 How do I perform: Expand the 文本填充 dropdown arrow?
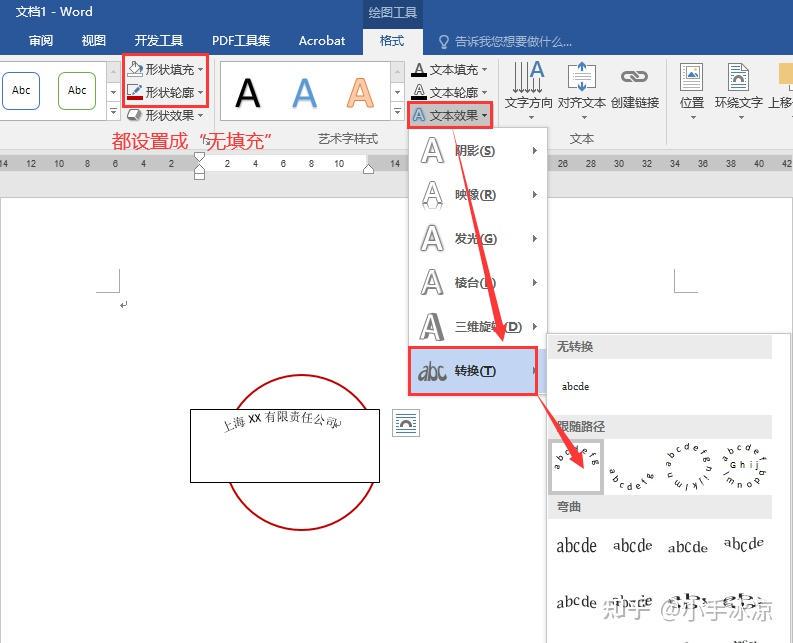[x=484, y=69]
